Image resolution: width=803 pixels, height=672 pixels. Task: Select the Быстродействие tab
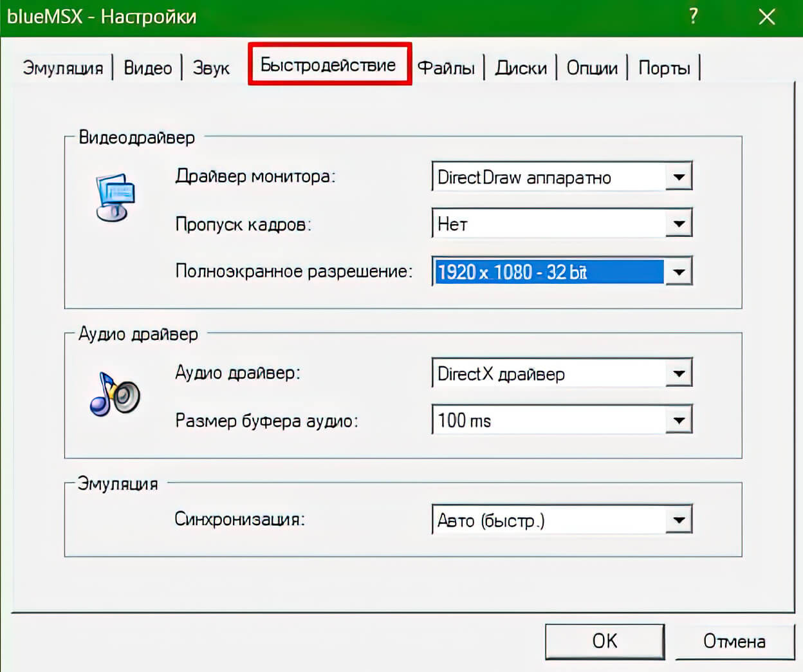pos(328,65)
